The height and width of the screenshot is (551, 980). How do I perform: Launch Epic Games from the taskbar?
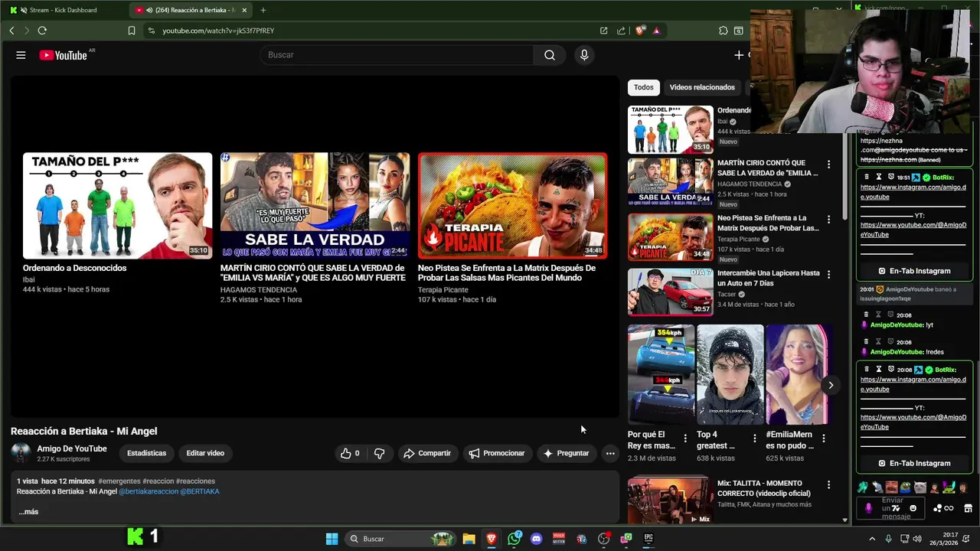tap(648, 539)
